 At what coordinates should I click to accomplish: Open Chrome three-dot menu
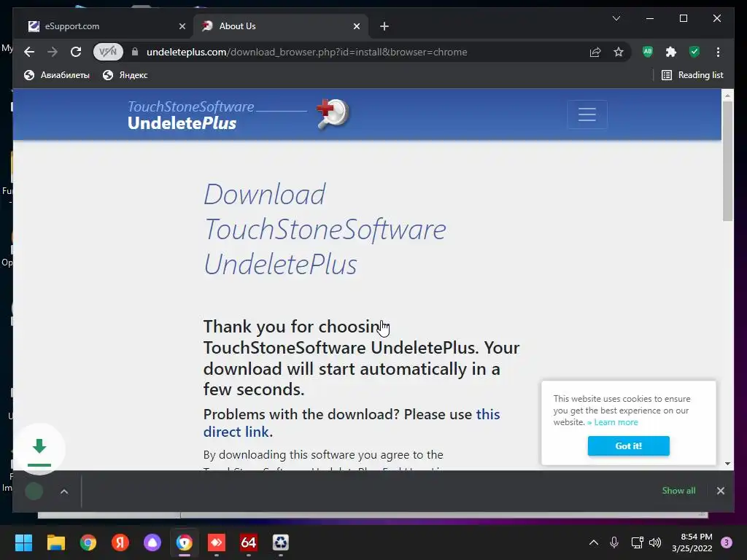[x=718, y=52]
